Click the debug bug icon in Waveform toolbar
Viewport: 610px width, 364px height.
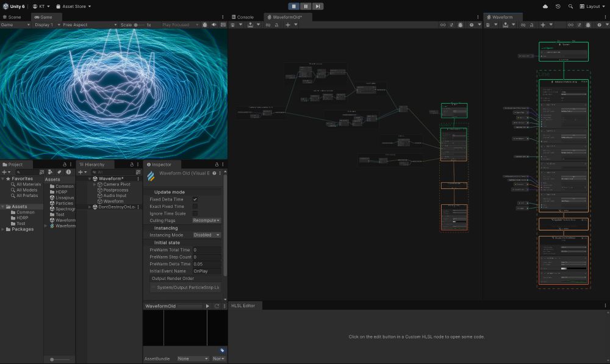point(588,25)
